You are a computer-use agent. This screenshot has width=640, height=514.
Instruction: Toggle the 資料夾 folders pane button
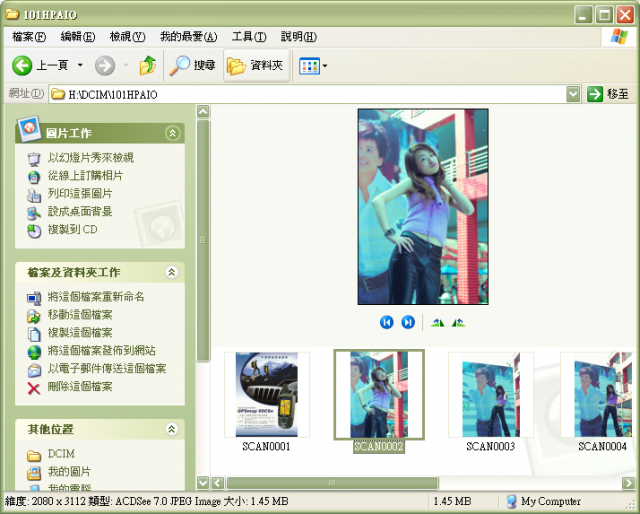click(256, 65)
